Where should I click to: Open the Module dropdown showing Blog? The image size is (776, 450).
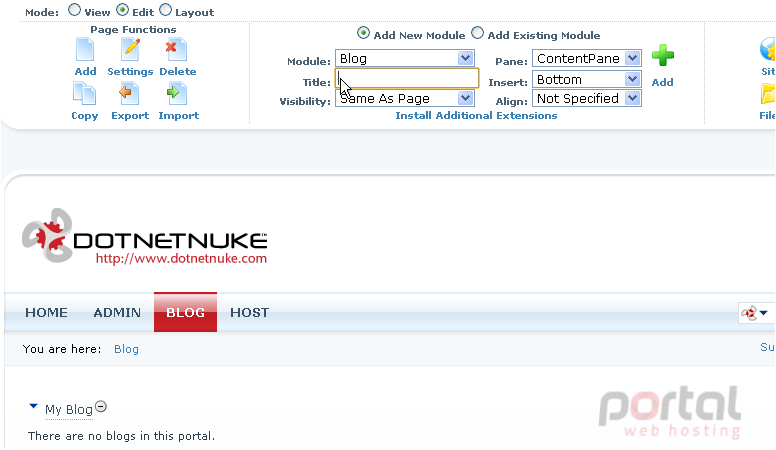pos(405,58)
